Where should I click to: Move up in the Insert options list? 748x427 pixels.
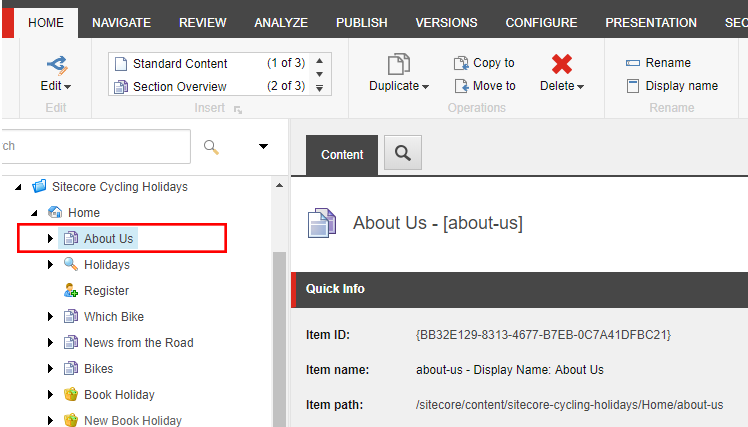point(320,61)
